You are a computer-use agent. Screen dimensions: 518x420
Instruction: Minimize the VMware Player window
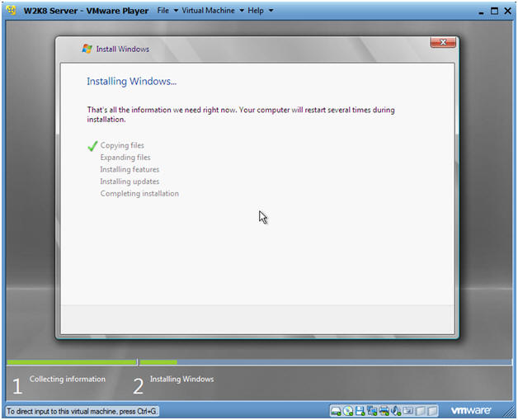click(x=482, y=12)
